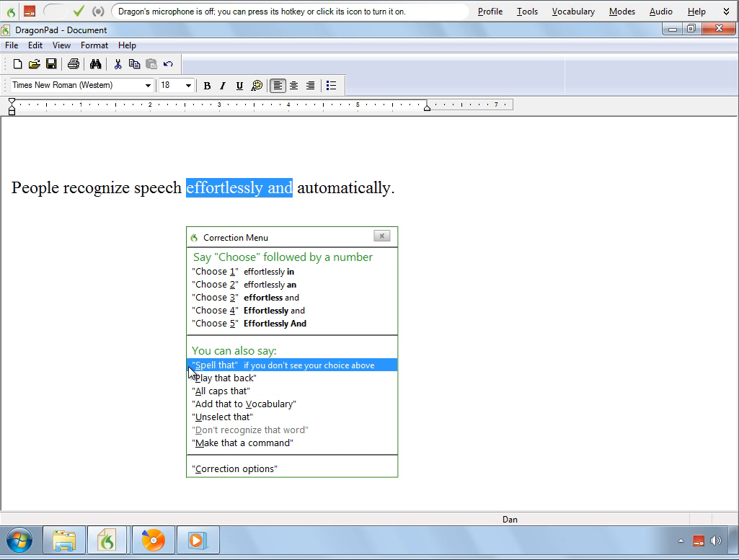The height and width of the screenshot is (560, 739).
Task: Click the right indent marker on ruler
Action: (427, 108)
